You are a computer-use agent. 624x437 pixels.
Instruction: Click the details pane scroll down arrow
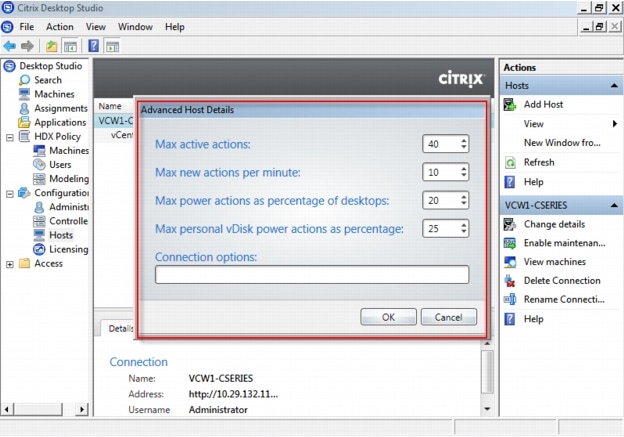487,409
